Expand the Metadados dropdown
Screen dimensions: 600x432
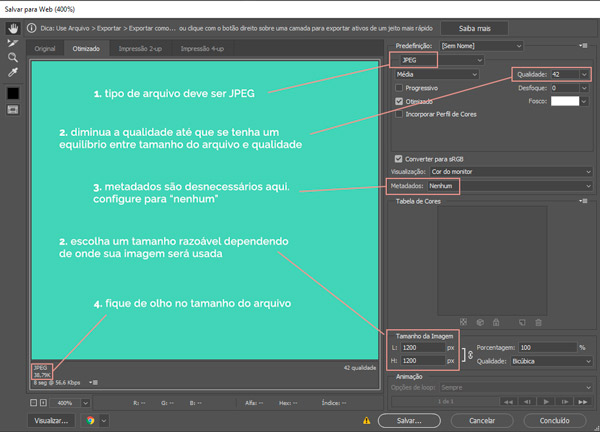(505, 186)
